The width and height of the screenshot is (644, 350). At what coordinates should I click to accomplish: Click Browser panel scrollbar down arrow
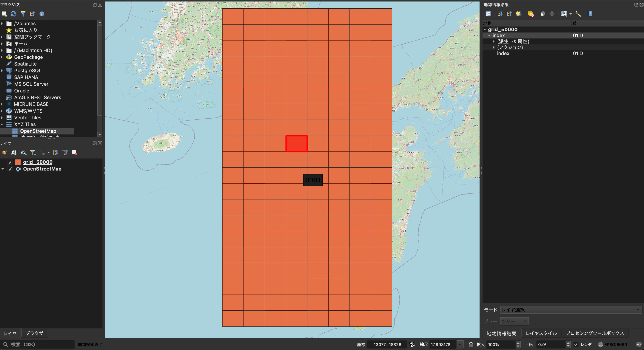point(100,134)
